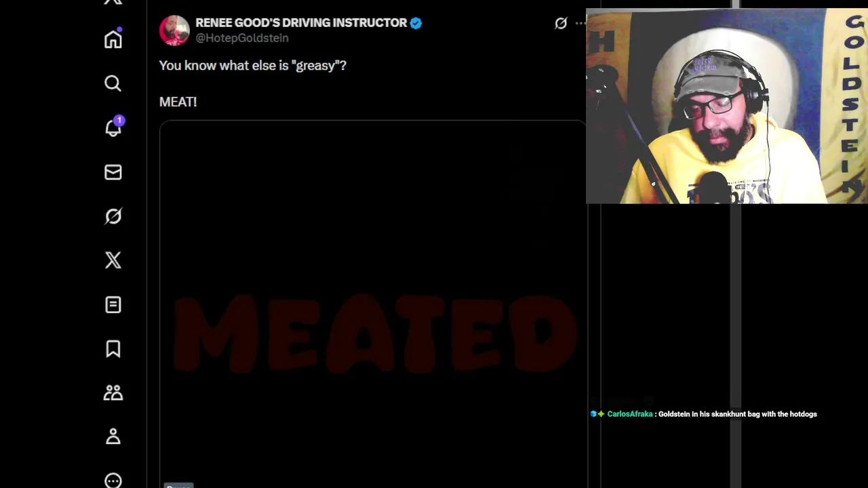
Task: Expand the More circle menu in sidebar
Action: (x=113, y=480)
